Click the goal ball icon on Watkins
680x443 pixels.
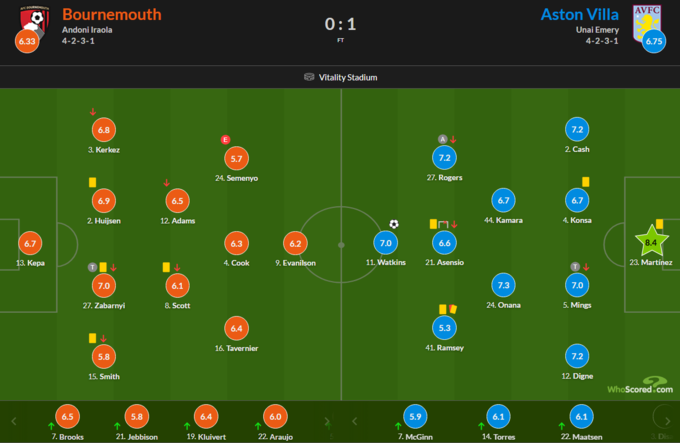[x=394, y=224]
